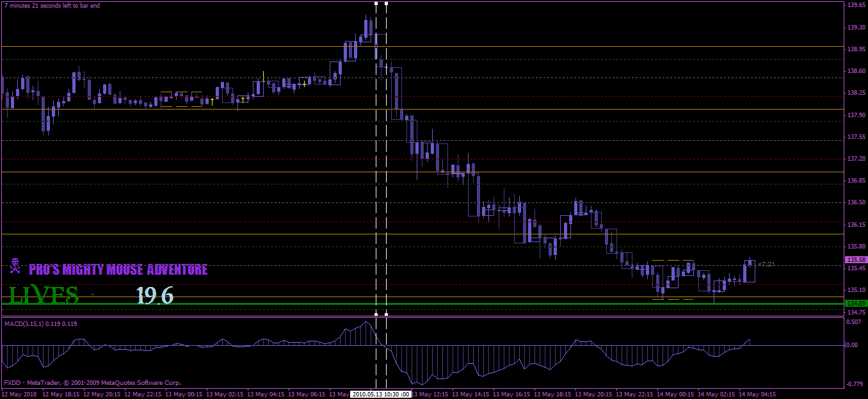
Task: Click the 12 May 18:15 time label
Action: pyautogui.click(x=61, y=395)
